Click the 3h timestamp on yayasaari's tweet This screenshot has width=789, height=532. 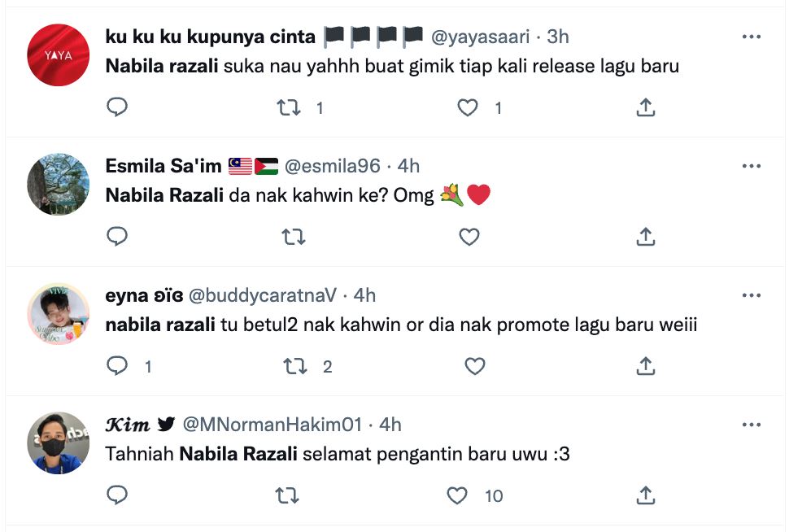pos(560,37)
